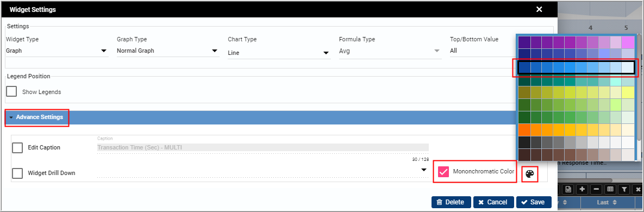Enable the Show Legends checkbox
This screenshot has height=212, width=644.
point(11,92)
